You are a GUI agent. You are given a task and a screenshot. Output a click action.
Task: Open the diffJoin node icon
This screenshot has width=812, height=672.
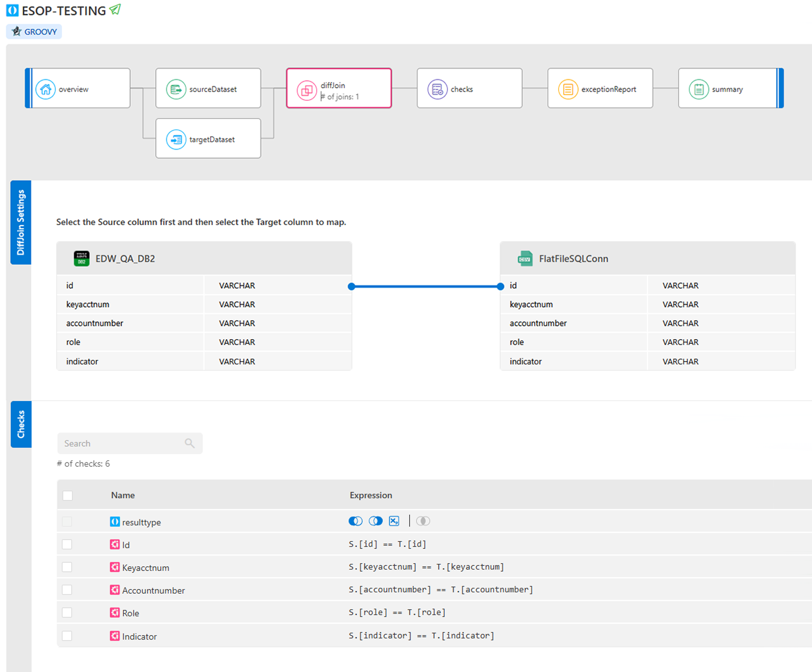pyautogui.click(x=307, y=90)
